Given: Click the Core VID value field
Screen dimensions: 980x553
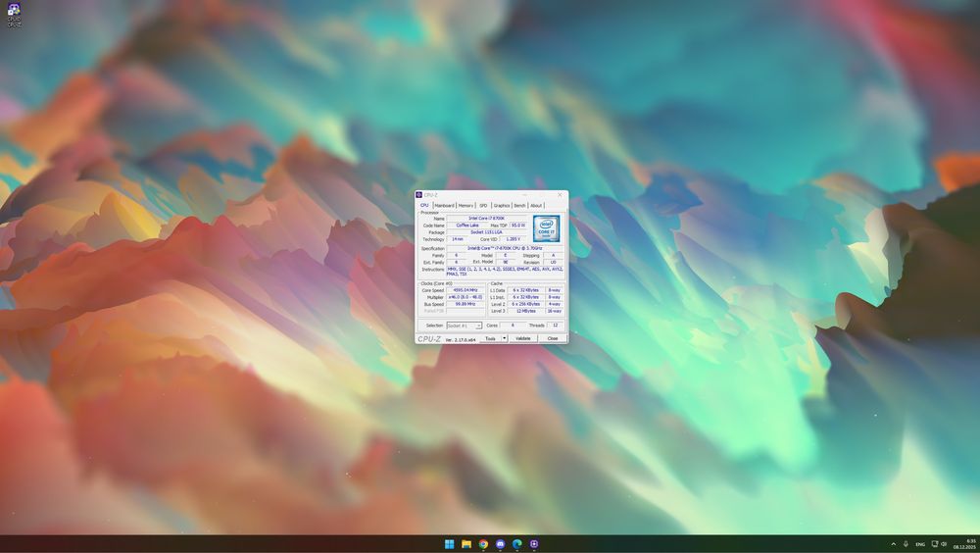Looking at the screenshot, I should [514, 239].
